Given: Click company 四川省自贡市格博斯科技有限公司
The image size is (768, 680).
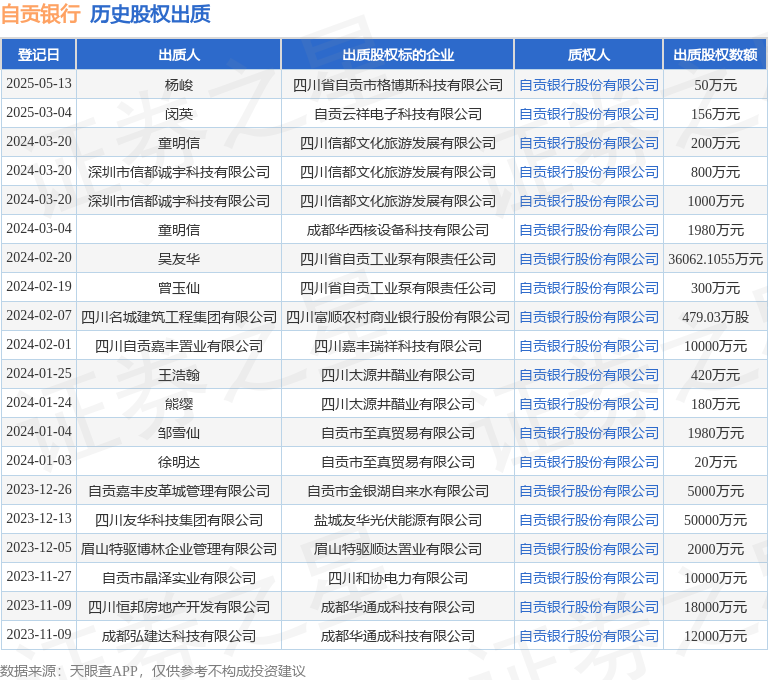Looking at the screenshot, I should [x=398, y=85].
